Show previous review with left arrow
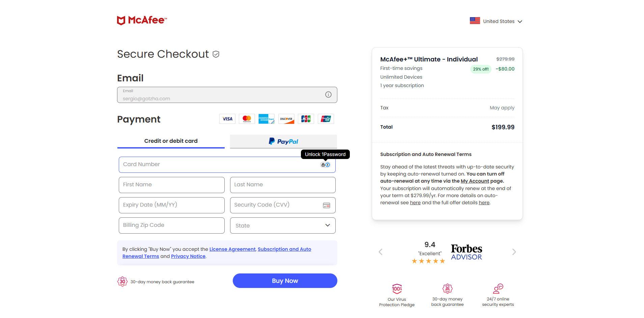Image resolution: width=644 pixels, height=318 pixels. [x=381, y=252]
